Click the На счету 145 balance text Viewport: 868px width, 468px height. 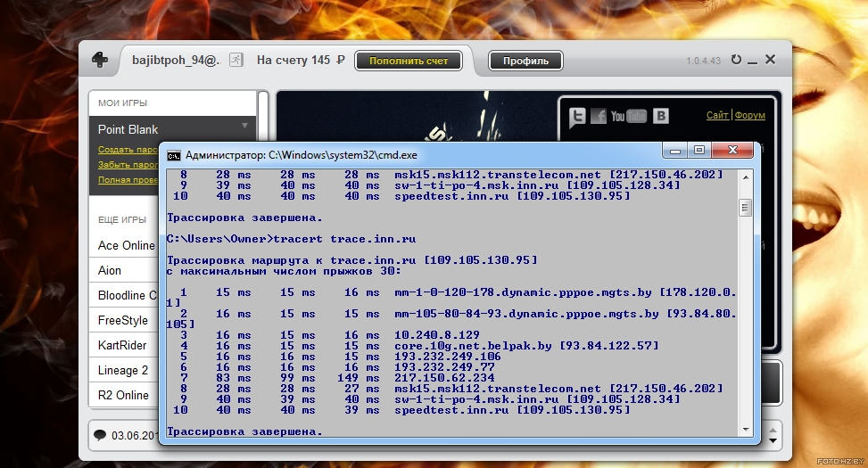(301, 61)
